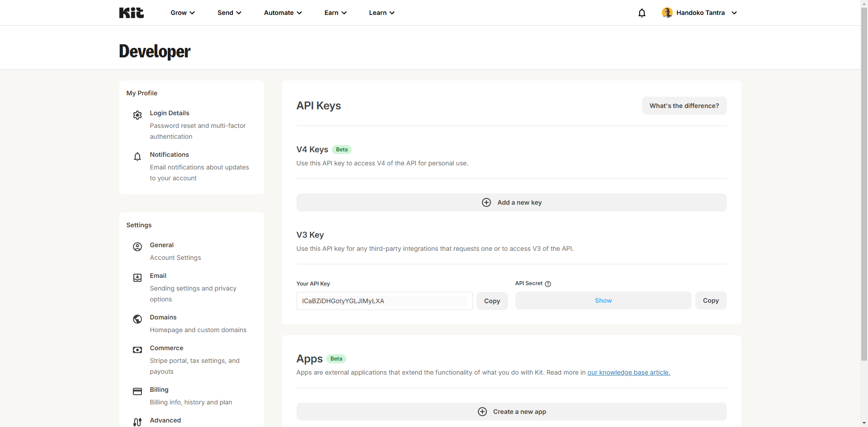Expand the Grow dropdown menu
This screenshot has width=868, height=427.
click(183, 13)
